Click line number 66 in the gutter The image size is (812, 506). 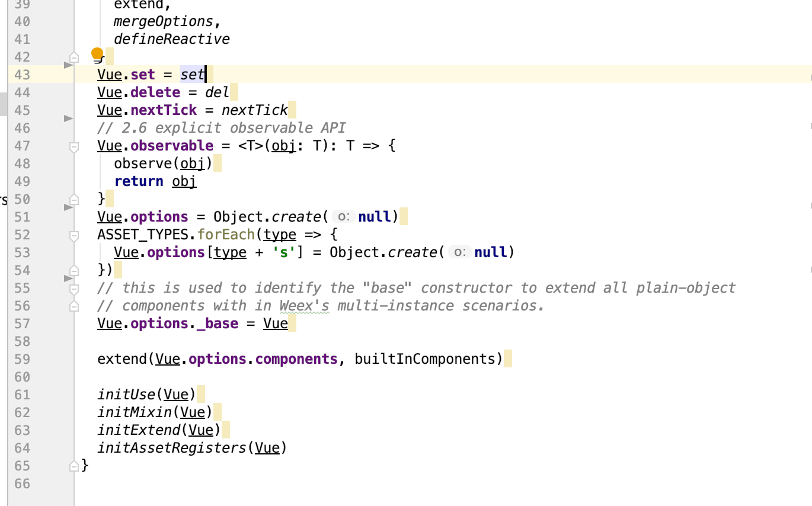coord(22,483)
